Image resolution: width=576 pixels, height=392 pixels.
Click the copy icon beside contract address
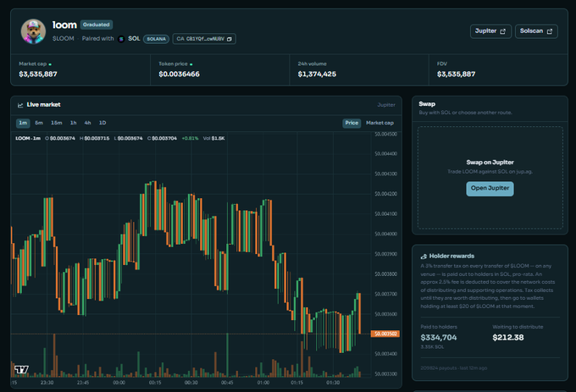(x=230, y=39)
